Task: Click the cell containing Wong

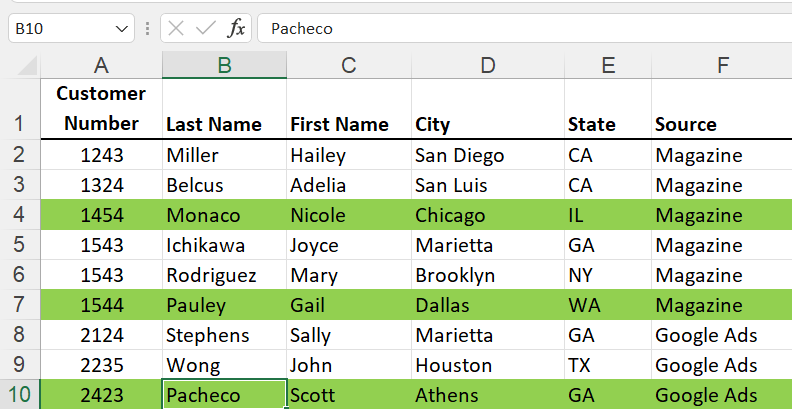Action: pyautogui.click(x=224, y=365)
